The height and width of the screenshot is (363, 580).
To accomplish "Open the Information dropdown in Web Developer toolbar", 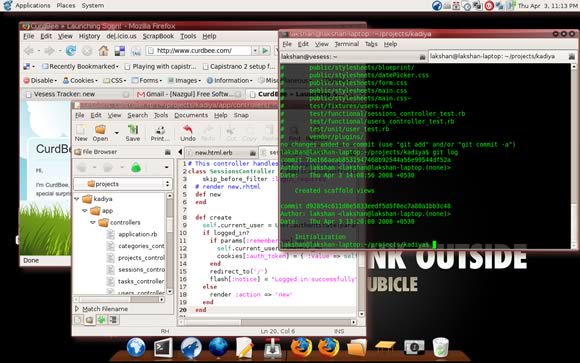I will click(229, 80).
